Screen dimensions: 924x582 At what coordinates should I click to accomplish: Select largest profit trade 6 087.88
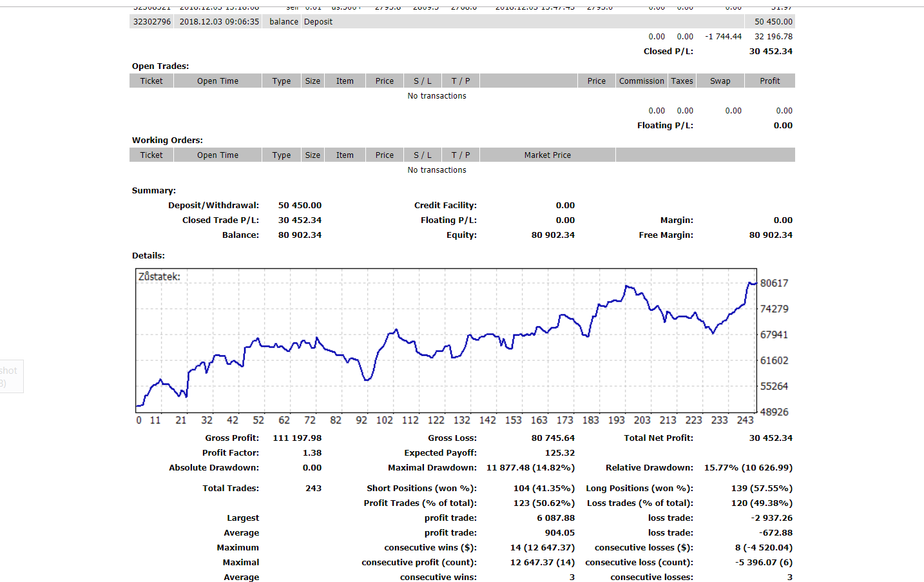pyautogui.click(x=555, y=518)
